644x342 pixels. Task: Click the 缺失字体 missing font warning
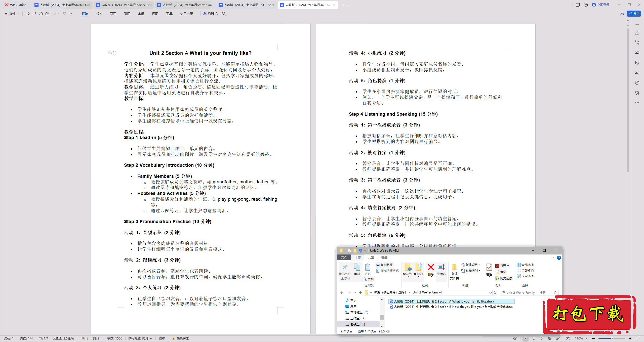point(180,338)
